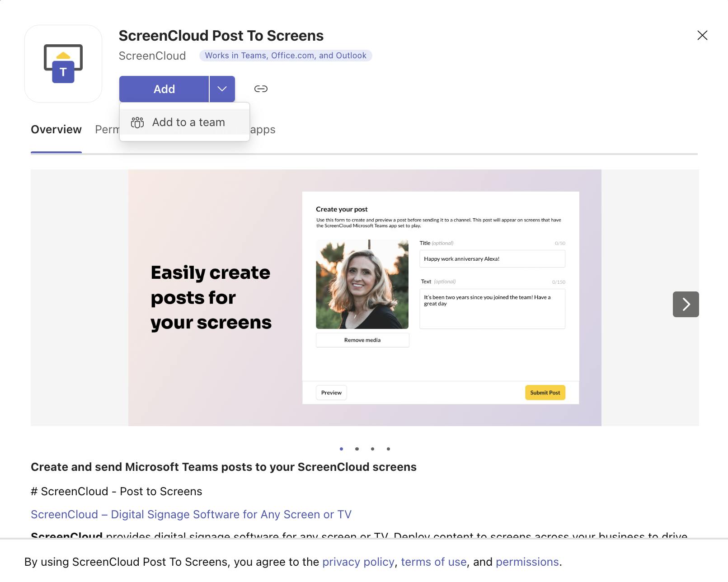This screenshot has width=728, height=582.
Task: Expand the Add button dropdown arrow
Action: click(222, 89)
